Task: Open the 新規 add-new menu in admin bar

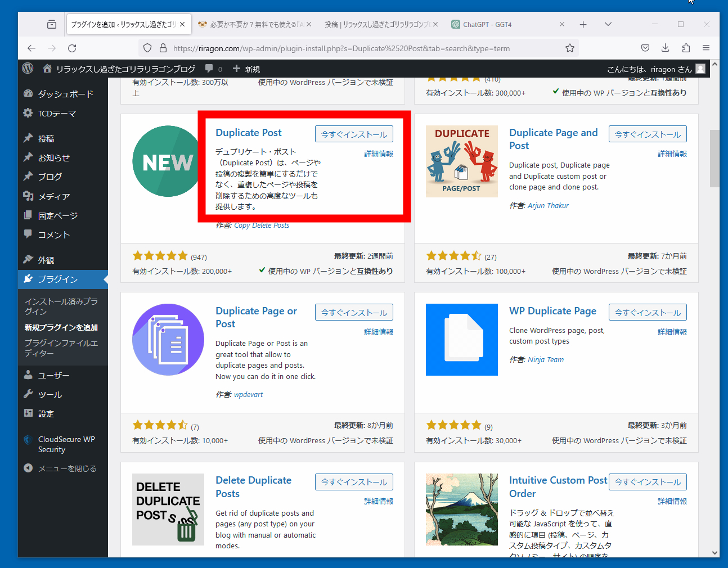Action: point(246,69)
